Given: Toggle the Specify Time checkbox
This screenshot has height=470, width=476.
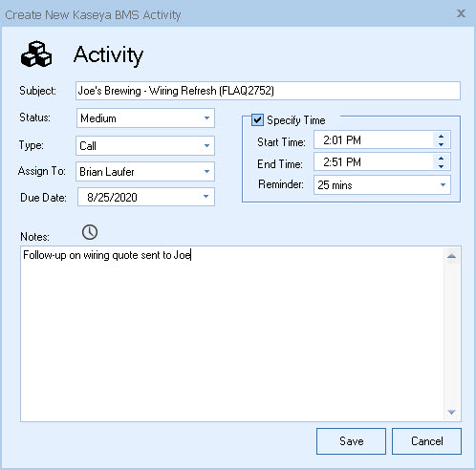Looking at the screenshot, I should (257, 120).
